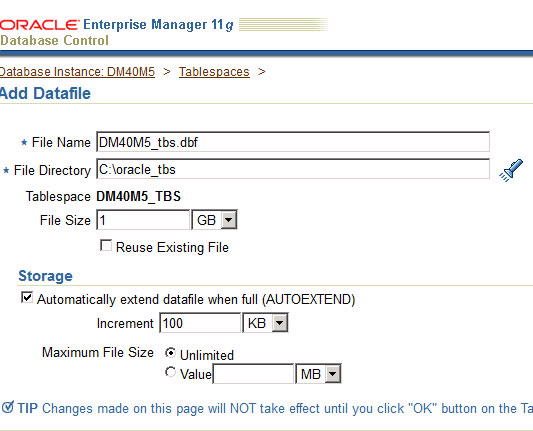Open the maximum size MB unit dropdown

318,374
